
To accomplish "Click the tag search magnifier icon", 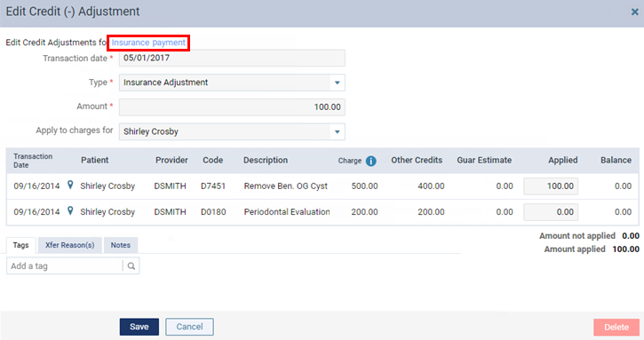I will pos(131,266).
